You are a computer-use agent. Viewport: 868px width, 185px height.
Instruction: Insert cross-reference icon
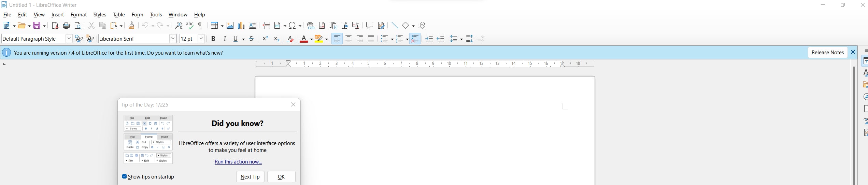(356, 26)
